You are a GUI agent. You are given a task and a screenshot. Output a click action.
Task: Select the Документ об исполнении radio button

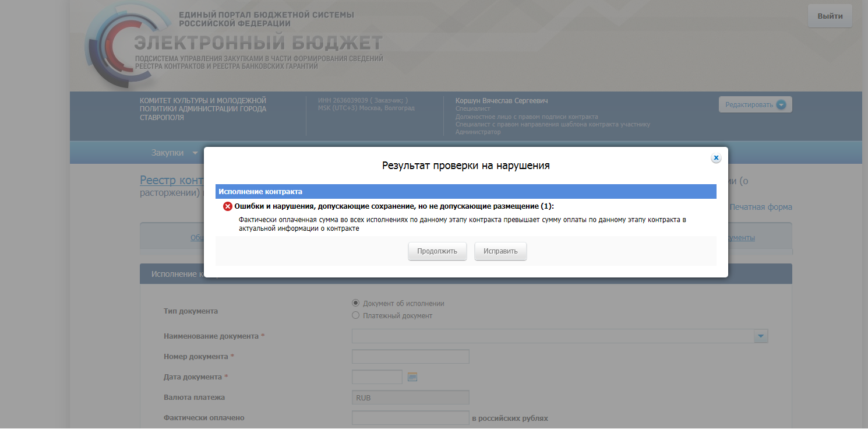point(356,303)
